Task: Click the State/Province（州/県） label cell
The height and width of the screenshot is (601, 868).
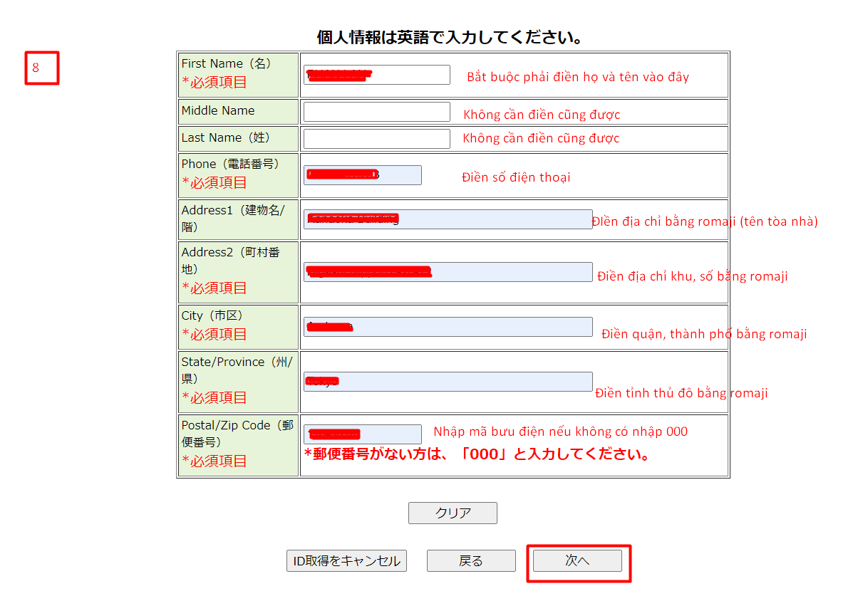Action: coord(238,380)
